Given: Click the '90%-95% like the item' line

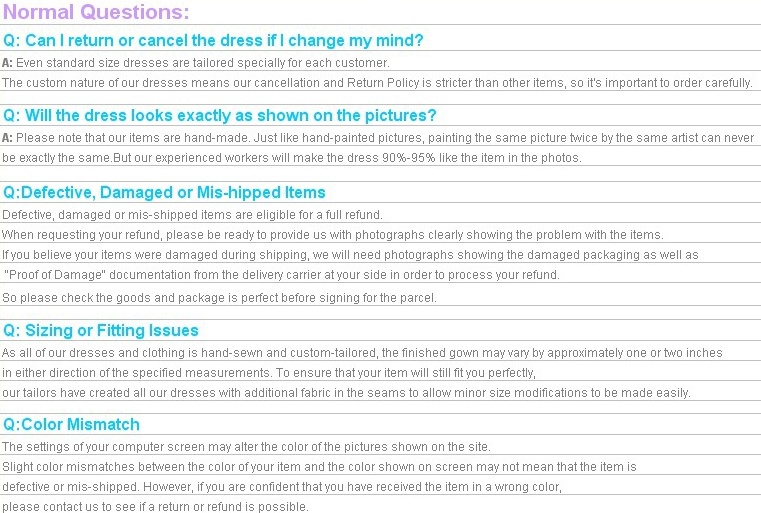Looking at the screenshot, I should (x=292, y=158).
